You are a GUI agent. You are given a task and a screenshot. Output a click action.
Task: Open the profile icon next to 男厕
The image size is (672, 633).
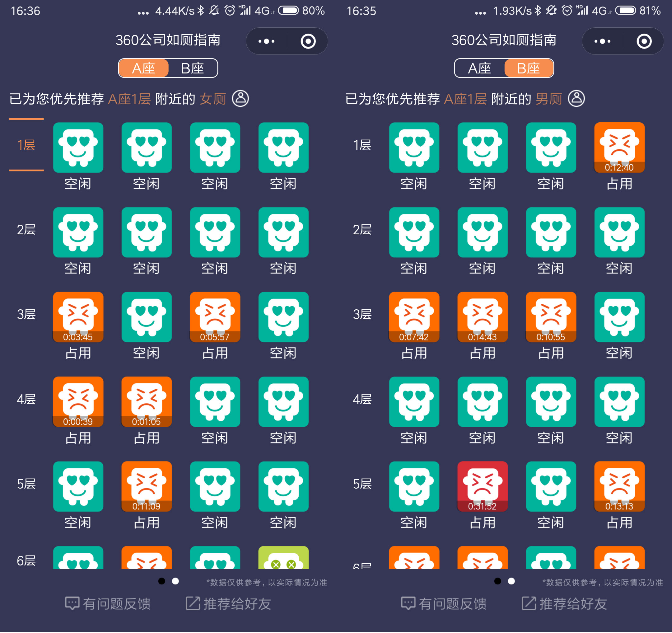click(x=576, y=99)
